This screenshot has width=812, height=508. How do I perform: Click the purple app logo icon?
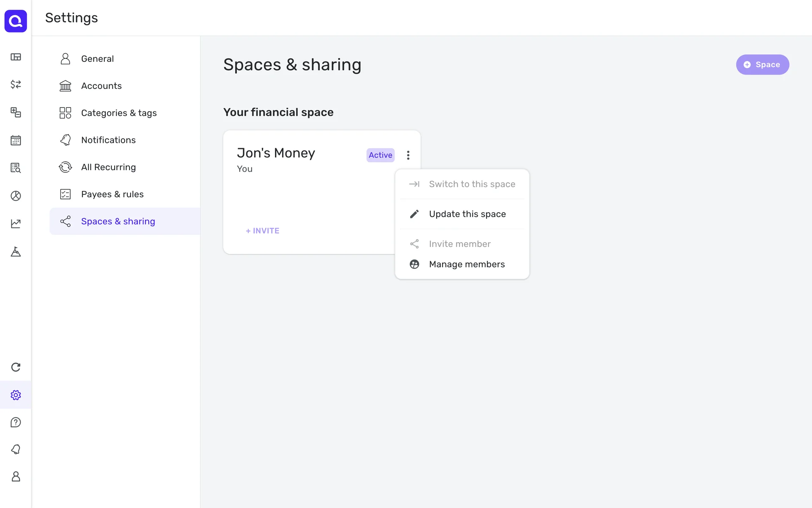tap(16, 21)
